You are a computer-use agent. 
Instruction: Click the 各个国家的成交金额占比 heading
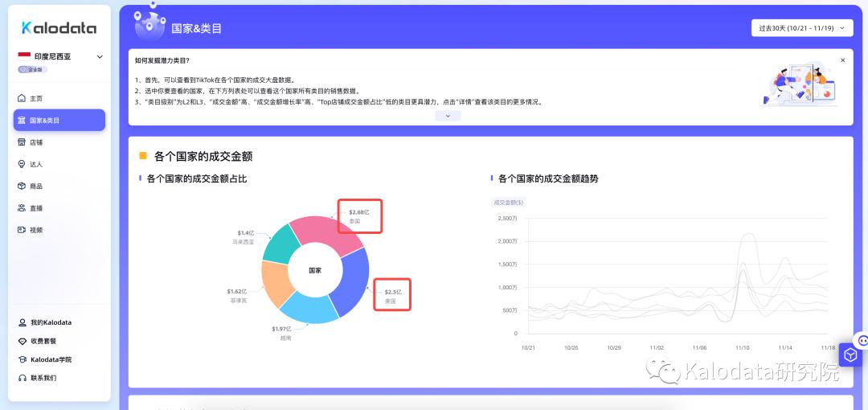pos(197,179)
